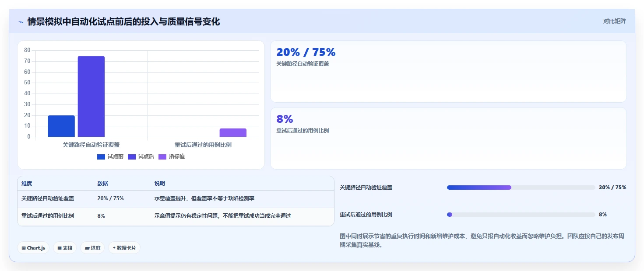
Task: Click the purple 指标值 bar at 8
Action: (233, 132)
